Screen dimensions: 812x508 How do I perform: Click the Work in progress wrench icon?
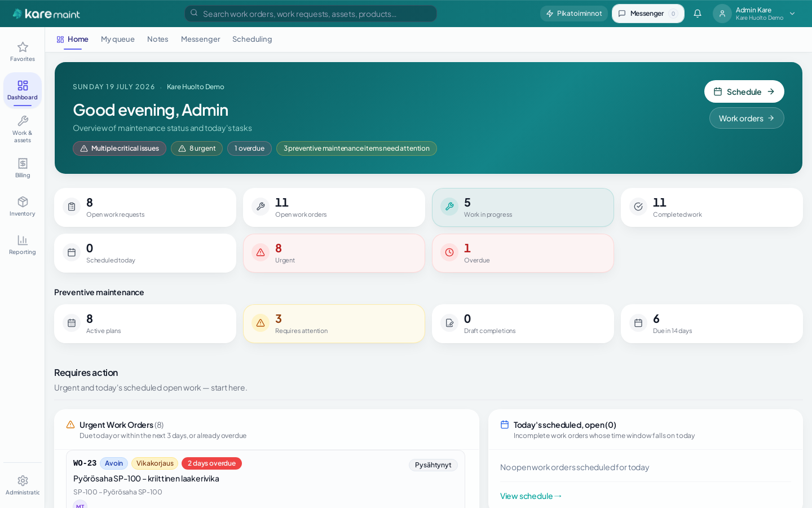[449, 207]
